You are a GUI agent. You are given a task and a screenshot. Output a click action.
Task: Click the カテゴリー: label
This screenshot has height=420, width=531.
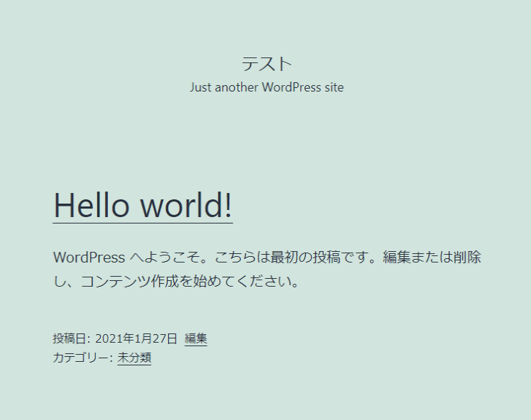[x=82, y=358]
